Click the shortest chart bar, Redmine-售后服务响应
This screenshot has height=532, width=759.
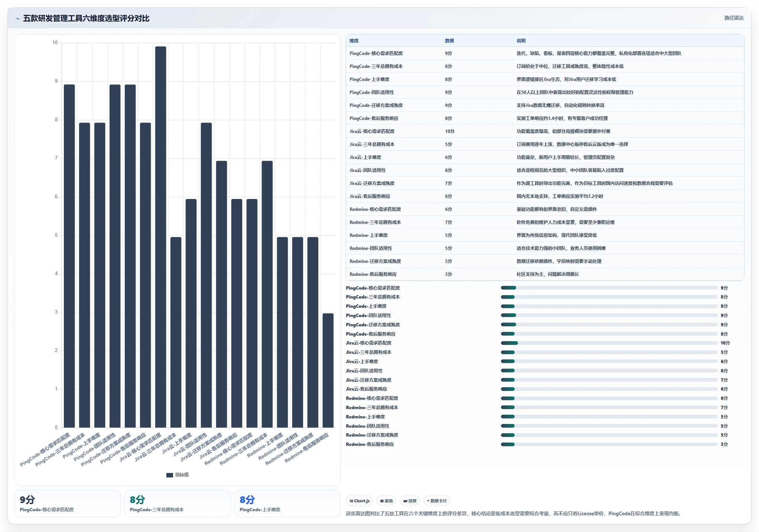pos(328,371)
